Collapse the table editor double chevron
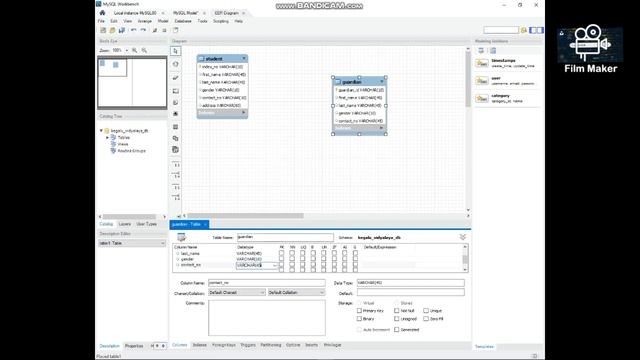This screenshot has height=360, width=640. tap(462, 237)
